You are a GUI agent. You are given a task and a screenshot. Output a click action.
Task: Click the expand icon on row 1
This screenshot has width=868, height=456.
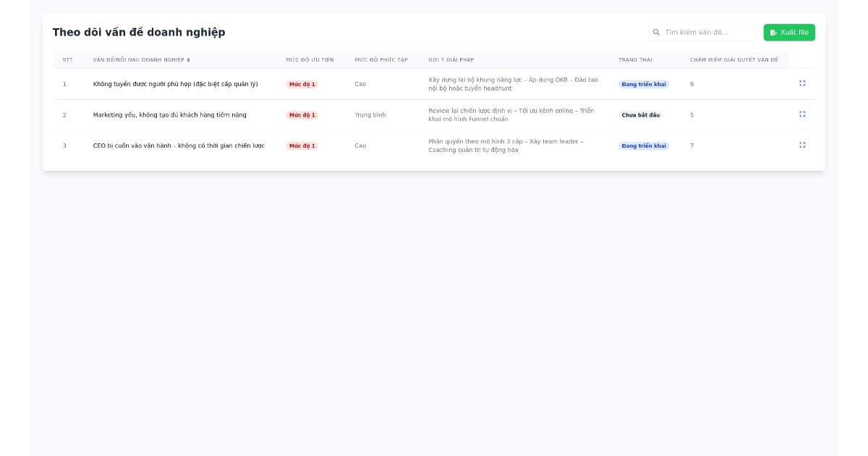(801, 83)
